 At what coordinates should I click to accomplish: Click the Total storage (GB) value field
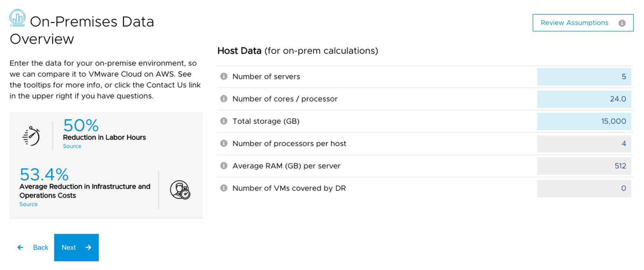click(x=584, y=121)
